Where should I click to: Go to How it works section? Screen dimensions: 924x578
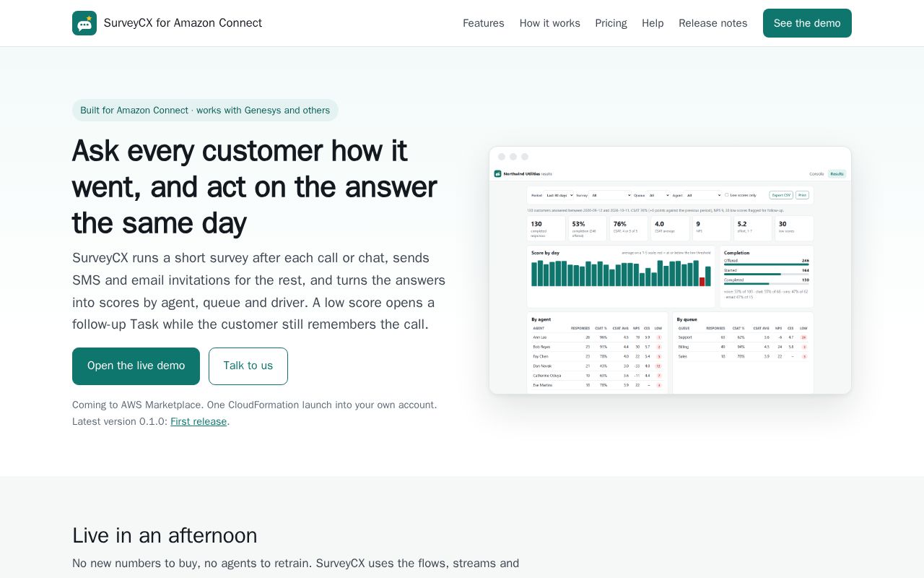point(550,23)
